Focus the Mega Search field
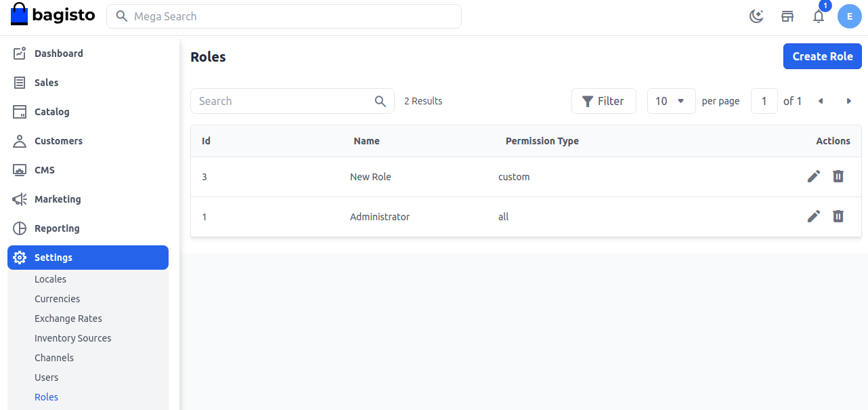 pyautogui.click(x=284, y=16)
